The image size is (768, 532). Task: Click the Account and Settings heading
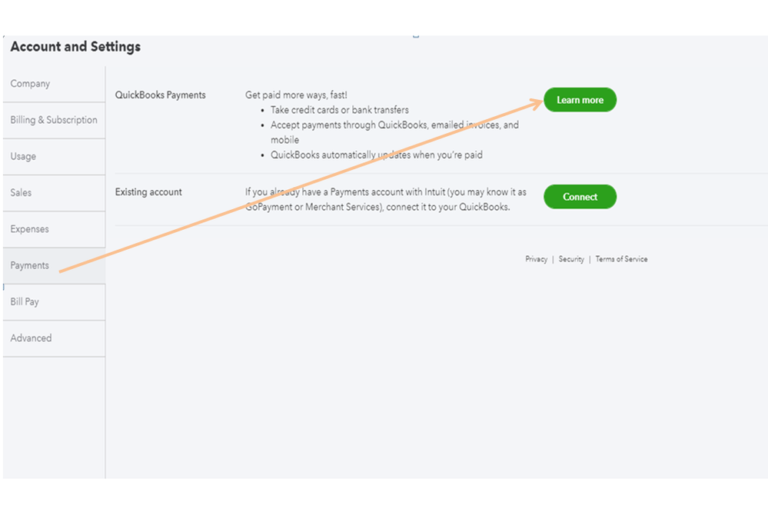coord(75,47)
